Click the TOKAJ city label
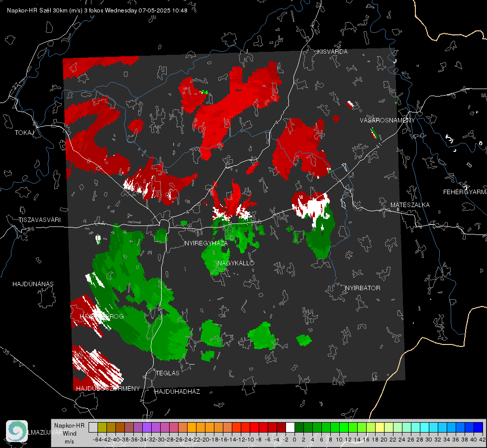The image size is (487, 448). click(x=24, y=133)
